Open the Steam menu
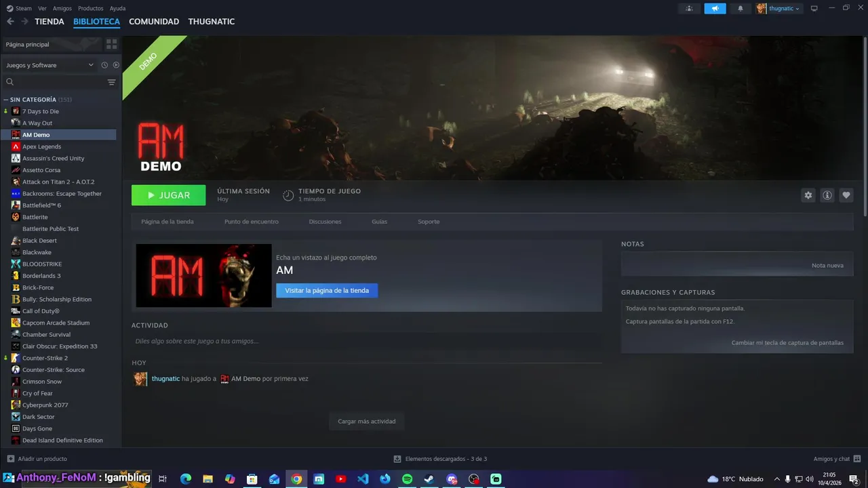Viewport: 868px width, 488px height. (x=24, y=8)
